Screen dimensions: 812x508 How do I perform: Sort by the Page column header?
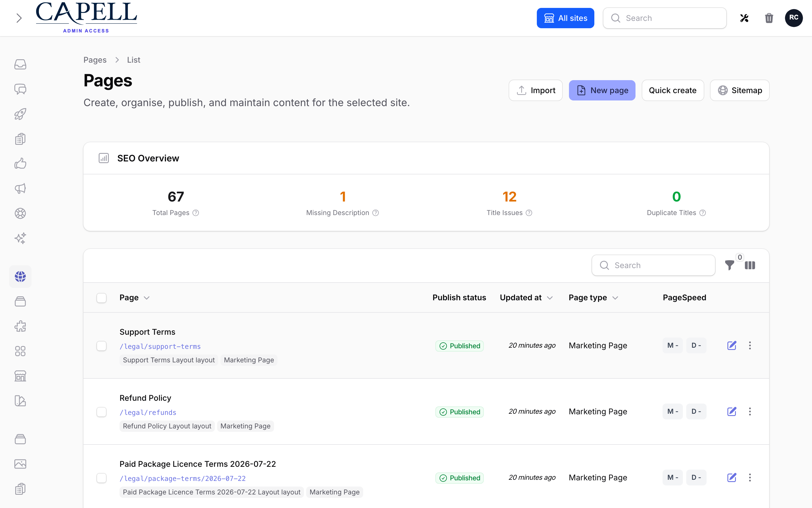point(134,298)
